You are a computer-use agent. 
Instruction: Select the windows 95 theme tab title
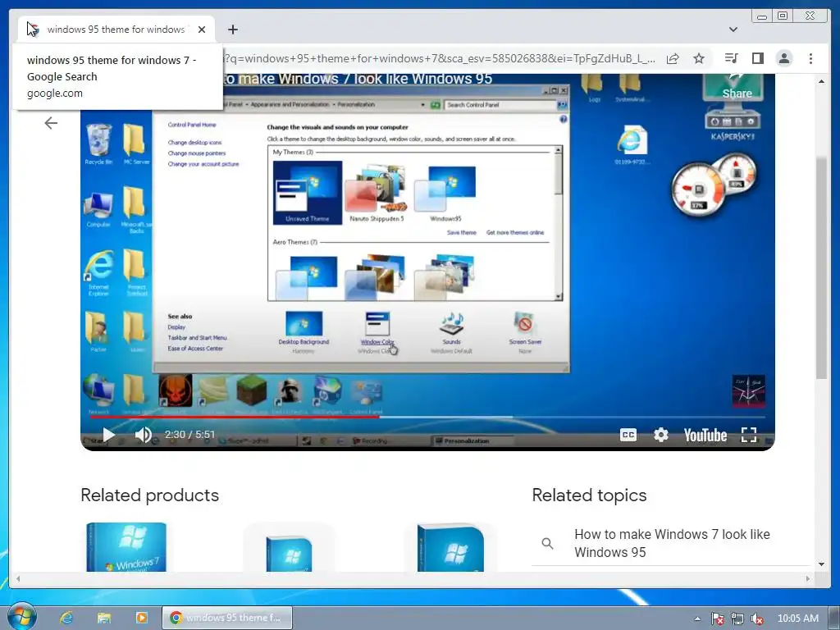pyautogui.click(x=116, y=30)
